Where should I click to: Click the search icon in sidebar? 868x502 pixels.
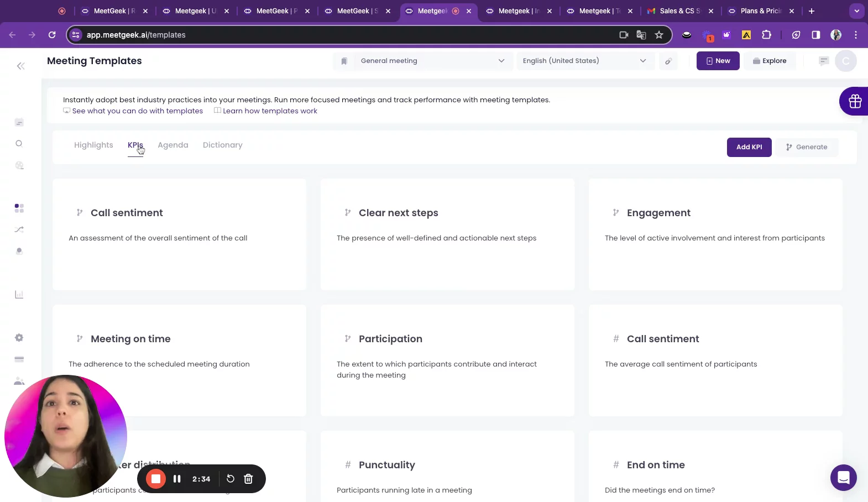point(19,144)
